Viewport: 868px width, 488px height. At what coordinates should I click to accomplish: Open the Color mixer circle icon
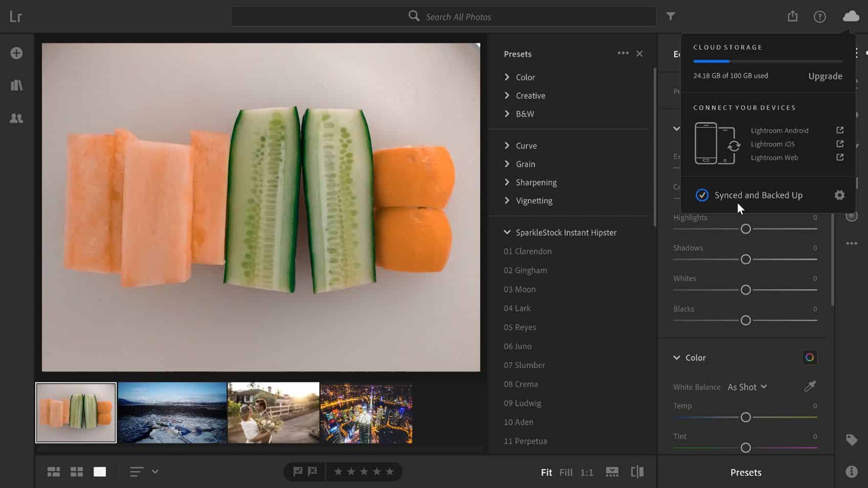point(809,358)
